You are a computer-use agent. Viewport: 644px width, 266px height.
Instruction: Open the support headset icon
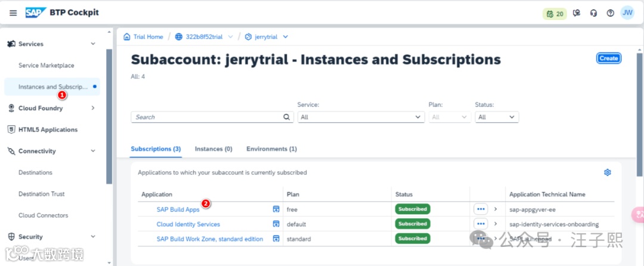pyautogui.click(x=593, y=13)
